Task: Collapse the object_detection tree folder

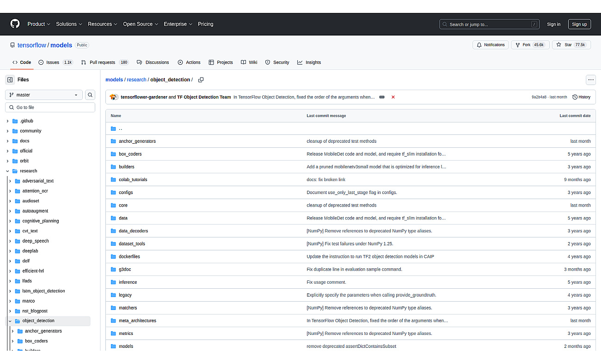Action: click(10, 321)
